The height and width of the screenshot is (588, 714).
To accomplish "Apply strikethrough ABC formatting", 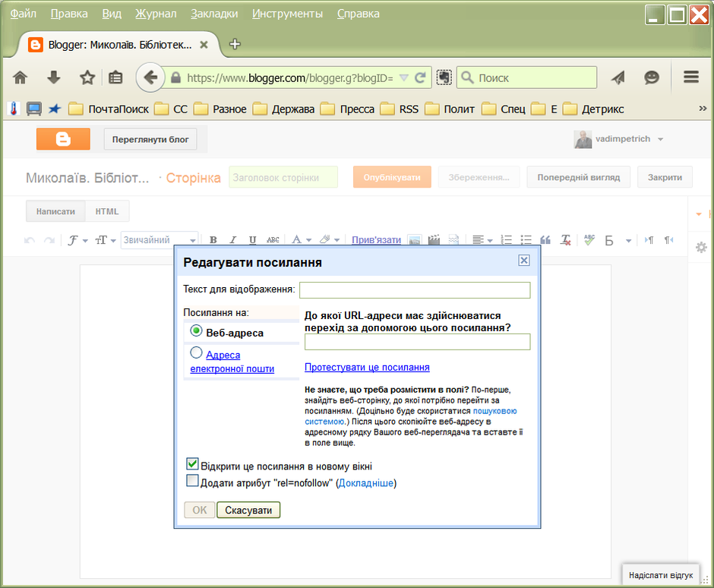I will point(273,240).
